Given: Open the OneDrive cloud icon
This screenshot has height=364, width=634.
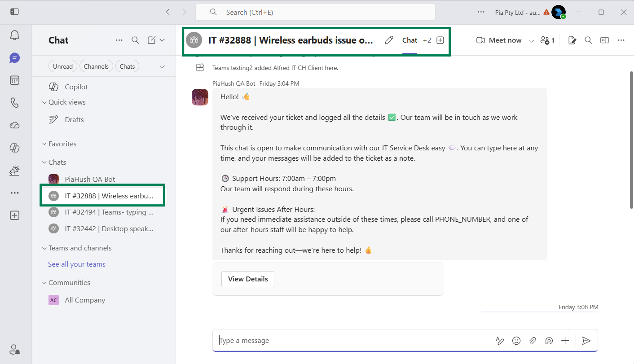Looking at the screenshot, I should click(x=14, y=125).
